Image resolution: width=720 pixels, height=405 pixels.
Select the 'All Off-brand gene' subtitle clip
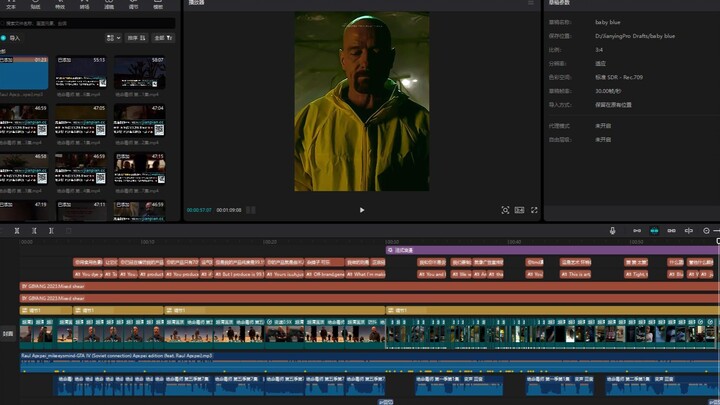[325, 274]
